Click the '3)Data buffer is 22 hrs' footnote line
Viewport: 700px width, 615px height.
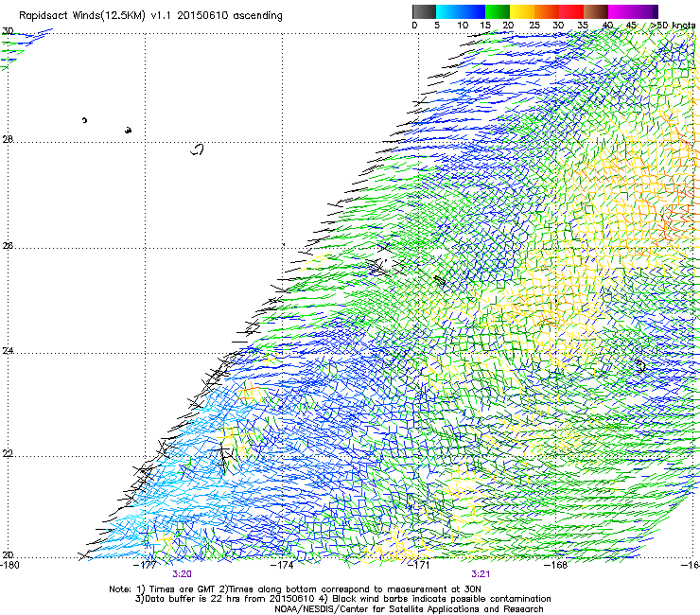click(x=342, y=599)
